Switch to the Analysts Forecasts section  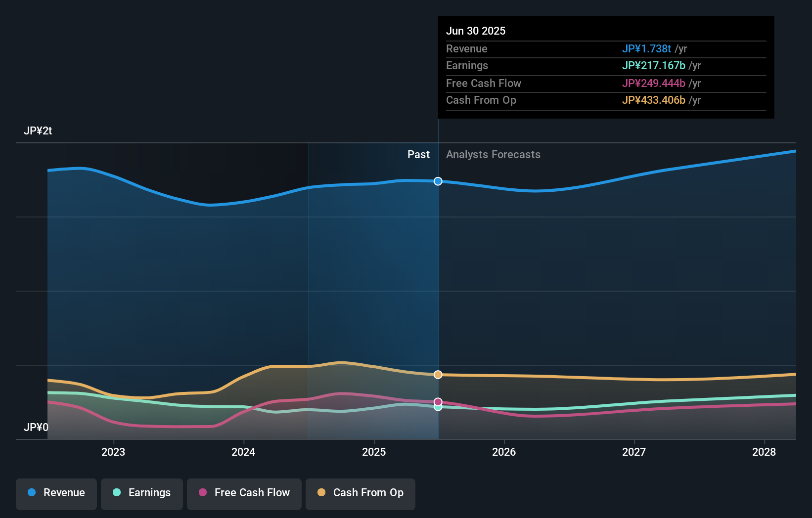[493, 155]
